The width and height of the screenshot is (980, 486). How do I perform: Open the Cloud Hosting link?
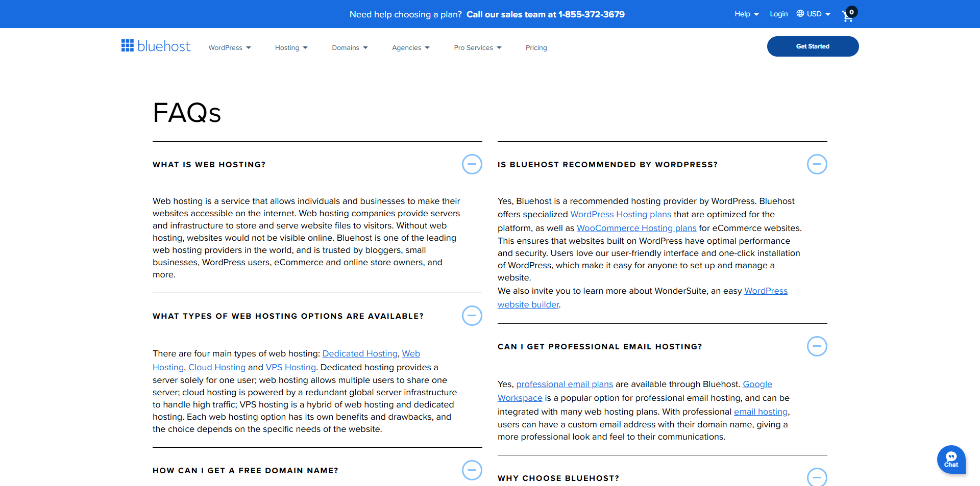pyautogui.click(x=217, y=367)
